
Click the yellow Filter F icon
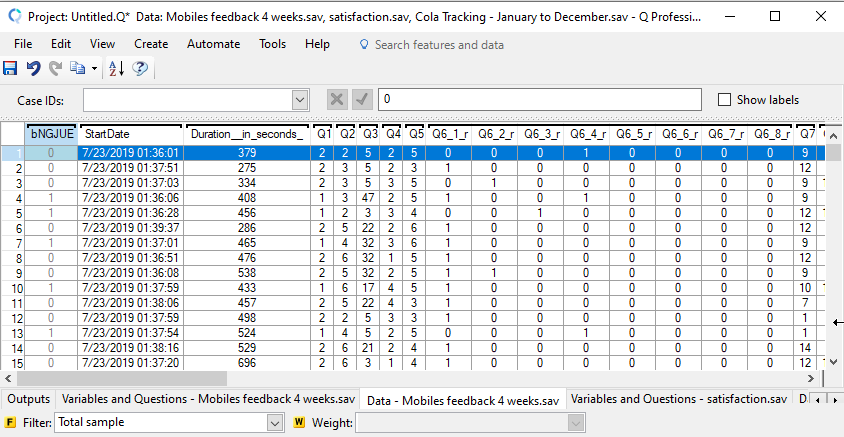pos(11,423)
